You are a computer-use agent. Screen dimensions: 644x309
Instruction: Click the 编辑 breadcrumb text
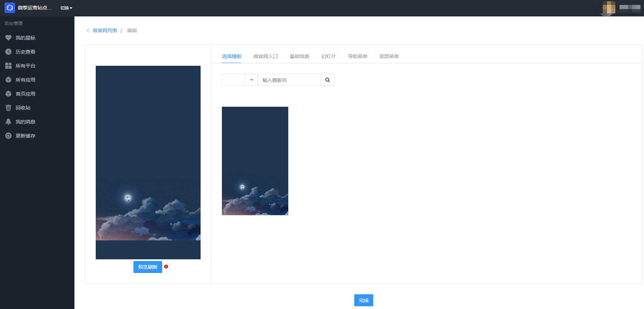pos(132,30)
